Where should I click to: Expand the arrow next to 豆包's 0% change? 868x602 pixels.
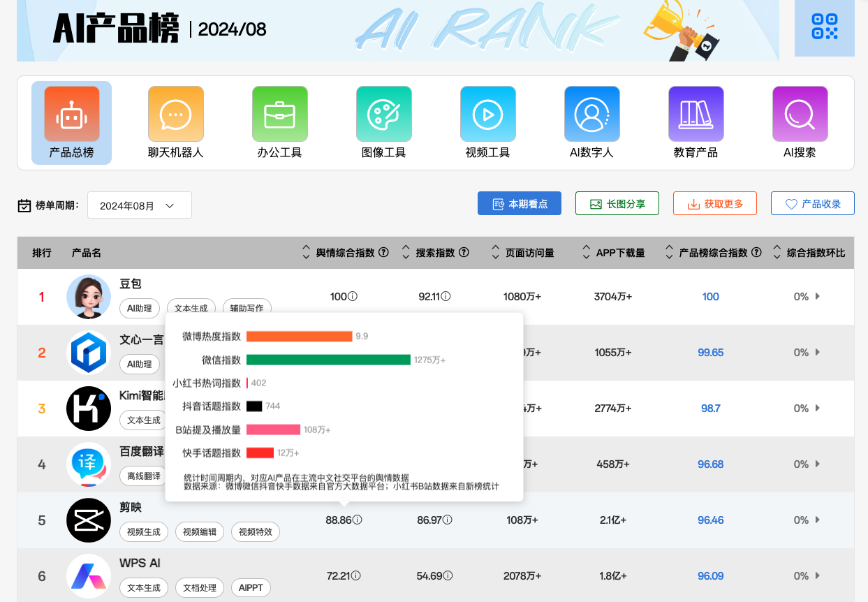pyautogui.click(x=817, y=297)
